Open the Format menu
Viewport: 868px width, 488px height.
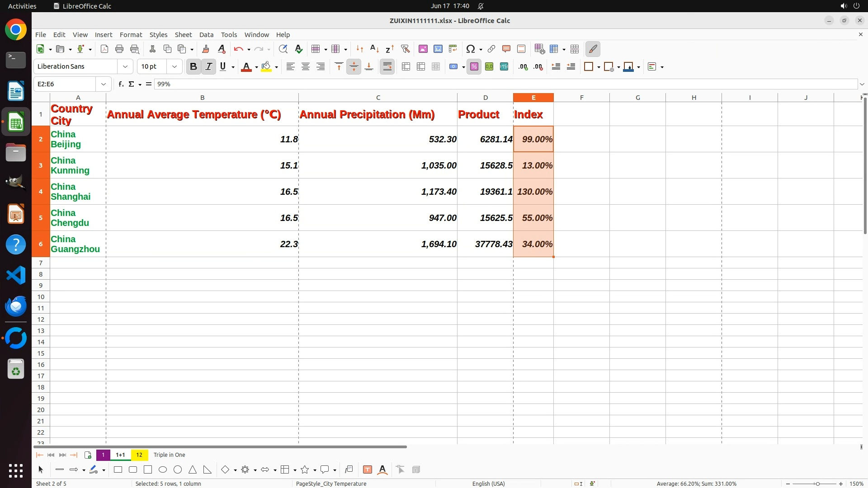click(x=131, y=35)
